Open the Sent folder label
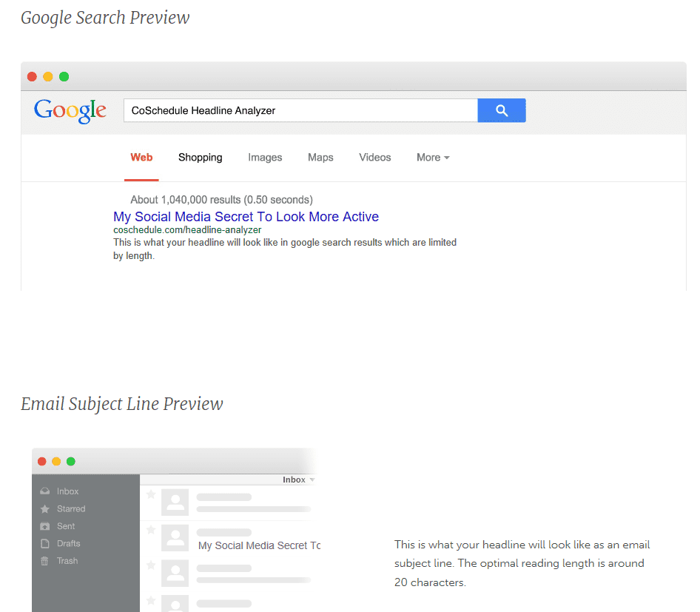The width and height of the screenshot is (700, 612). [66, 526]
